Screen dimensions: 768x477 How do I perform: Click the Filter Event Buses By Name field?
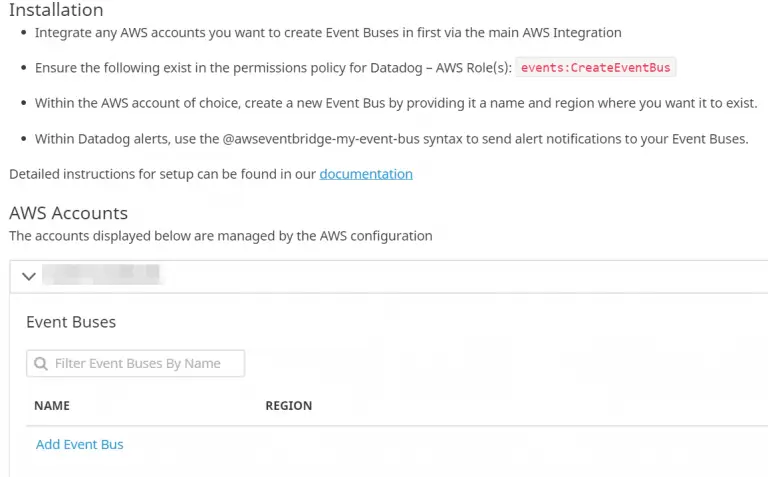(136, 363)
